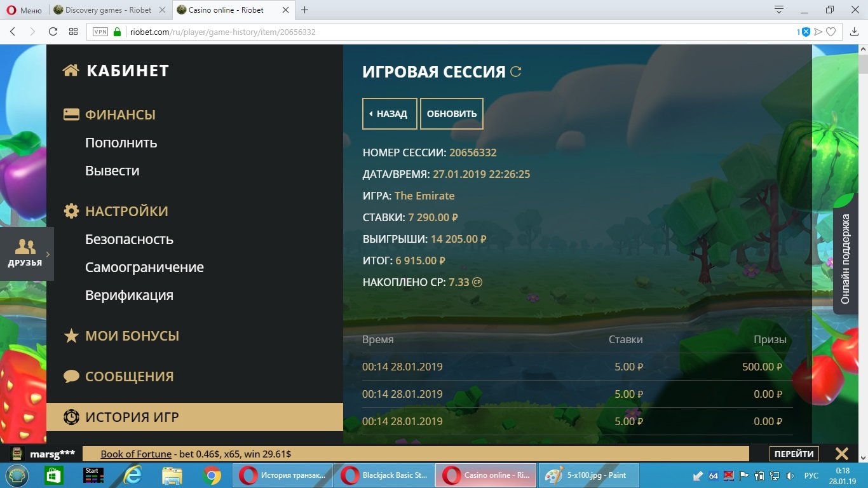Click the star icon beside Мои бонусы
This screenshot has height=488, width=868.
(x=71, y=336)
